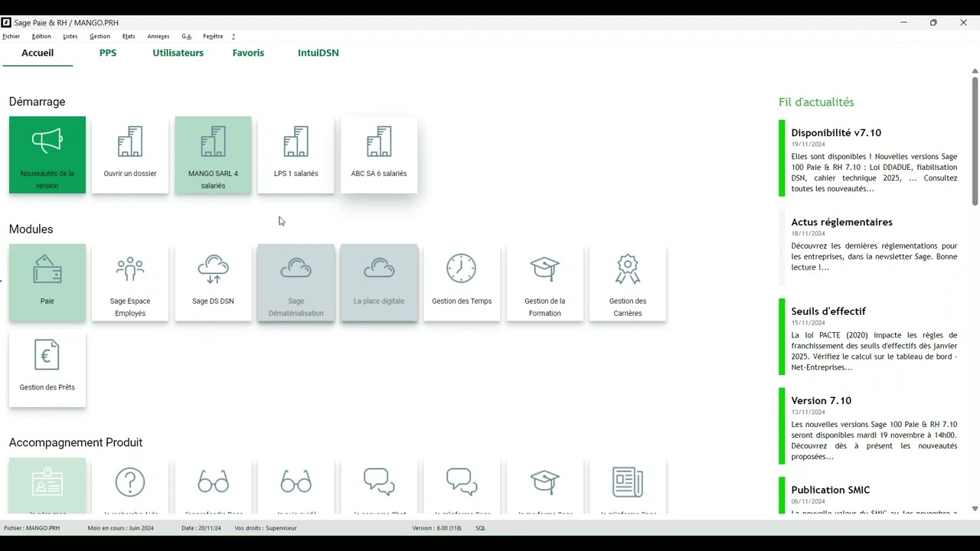980x551 pixels.
Task: Open the Gestion menu
Action: [100, 36]
